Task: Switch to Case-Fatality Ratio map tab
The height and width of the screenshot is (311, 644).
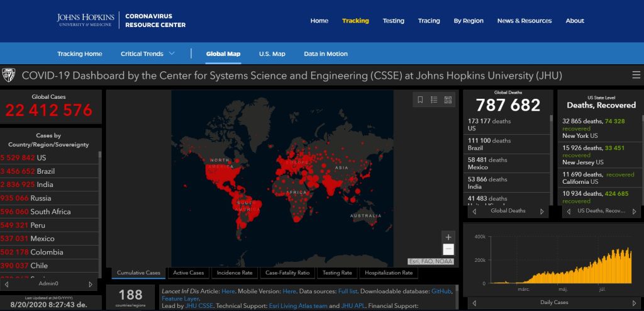Action: tap(287, 273)
